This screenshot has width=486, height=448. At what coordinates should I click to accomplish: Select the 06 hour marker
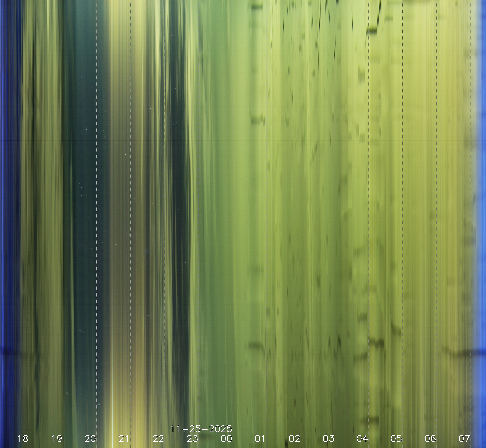[430, 439]
